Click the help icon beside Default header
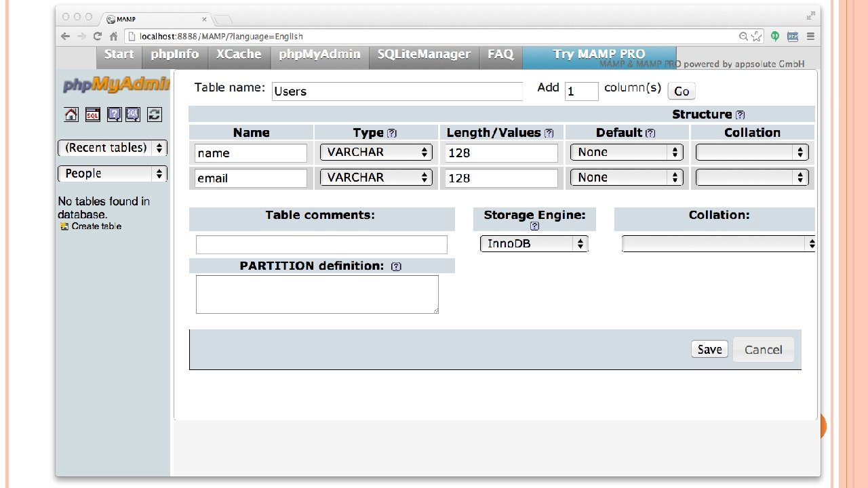This screenshot has height=488, width=868. 650,134
